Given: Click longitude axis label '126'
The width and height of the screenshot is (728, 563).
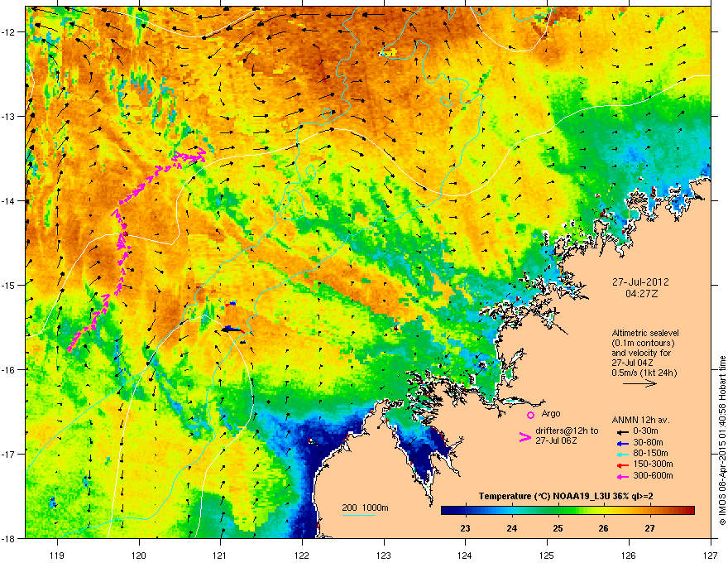Looking at the screenshot, I should pyautogui.click(x=629, y=555).
